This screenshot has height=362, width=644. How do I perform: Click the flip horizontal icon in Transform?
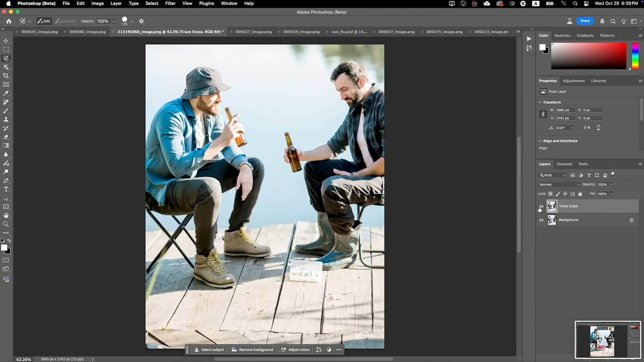pyautogui.click(x=587, y=128)
